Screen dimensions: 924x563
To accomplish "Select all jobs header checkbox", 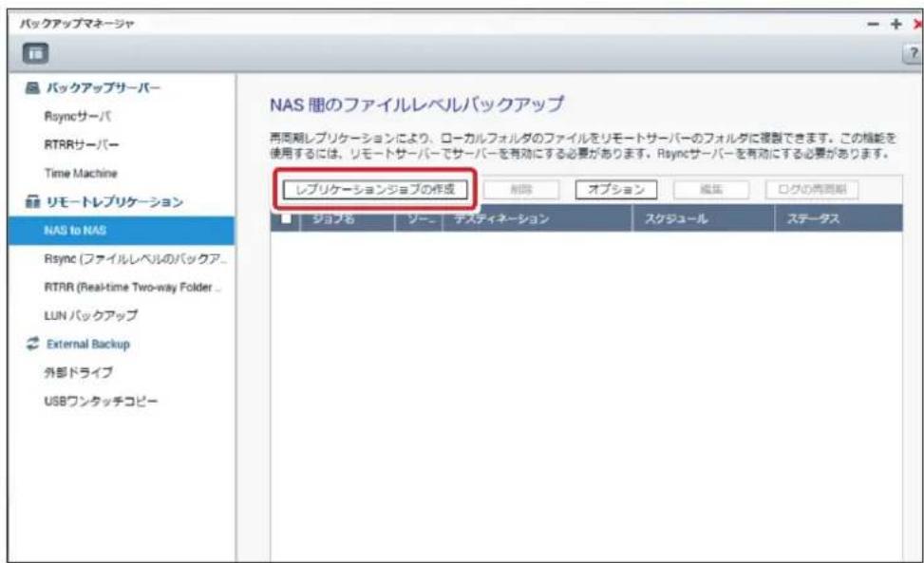I will [x=286, y=218].
